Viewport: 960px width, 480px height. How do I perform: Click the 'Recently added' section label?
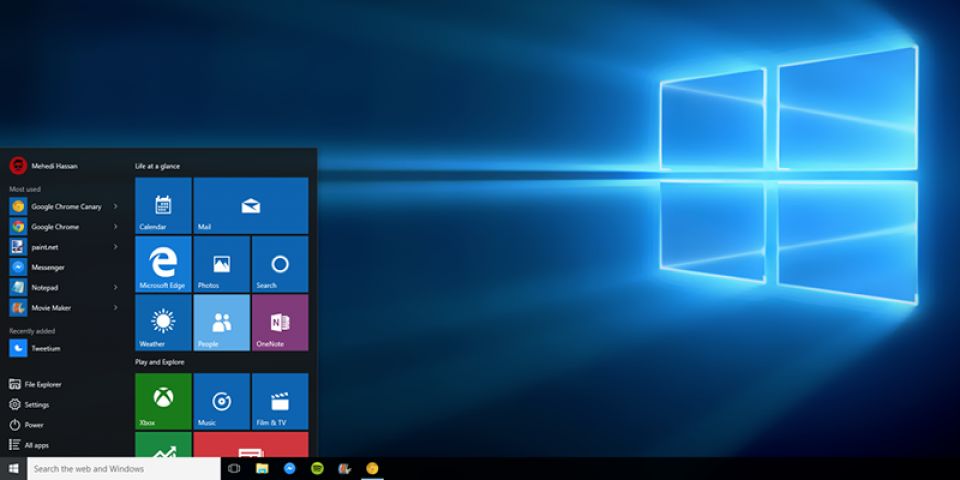(x=32, y=331)
